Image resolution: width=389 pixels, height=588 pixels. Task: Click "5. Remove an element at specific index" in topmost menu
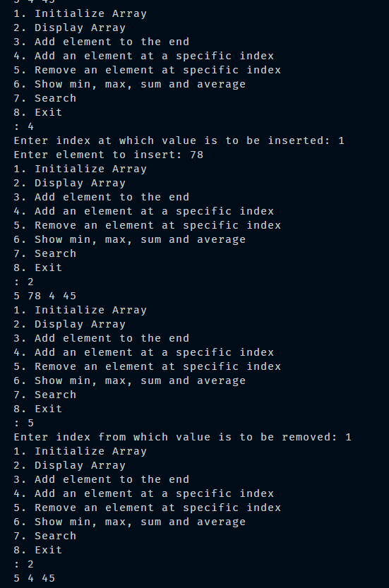[148, 70]
